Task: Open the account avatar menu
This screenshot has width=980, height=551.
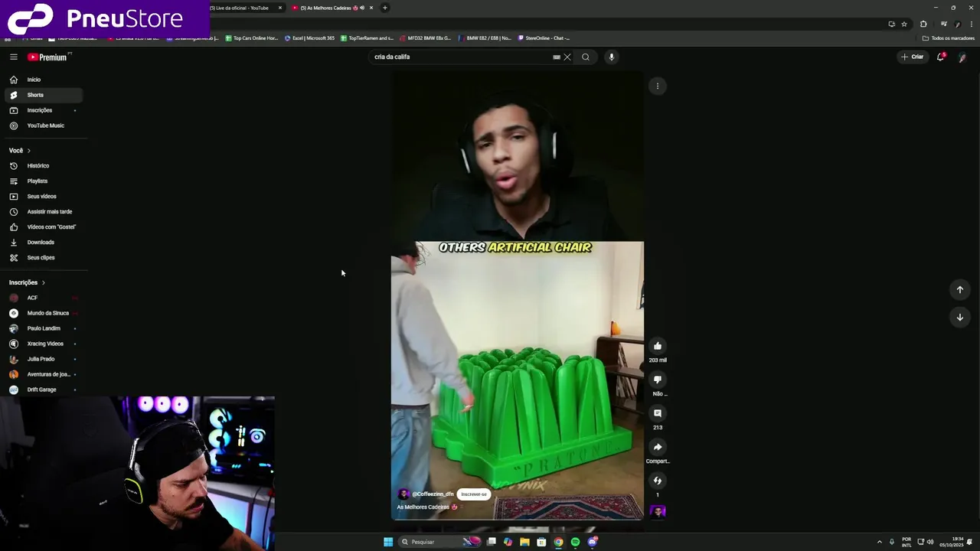Action: 962,57
